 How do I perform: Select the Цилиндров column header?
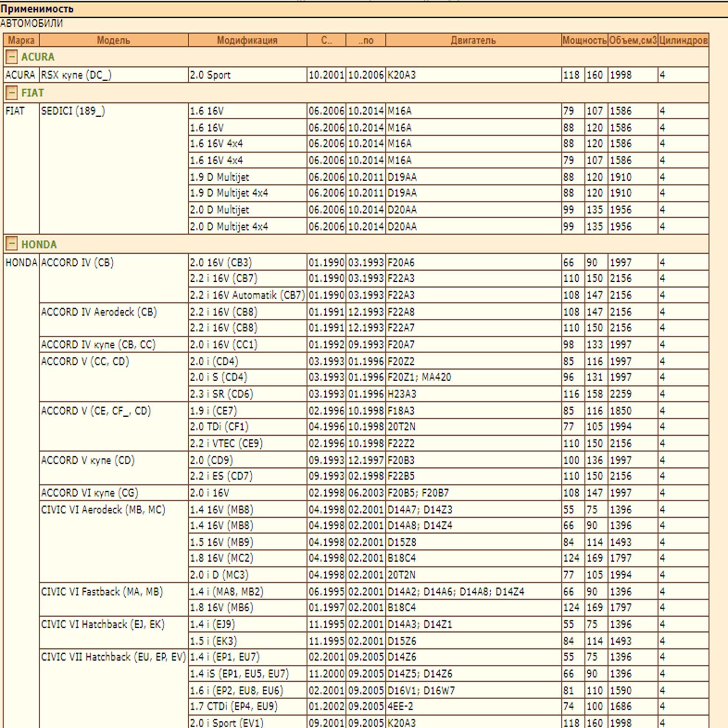[x=683, y=40]
